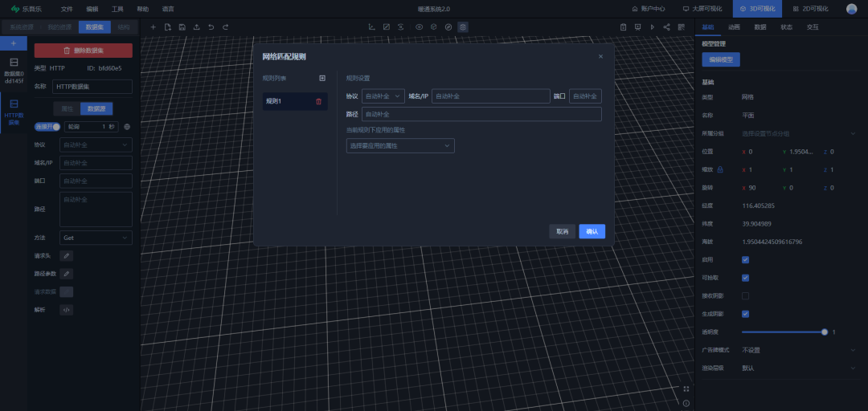Open the 方法 Get dropdown
868x411 pixels.
coord(96,238)
